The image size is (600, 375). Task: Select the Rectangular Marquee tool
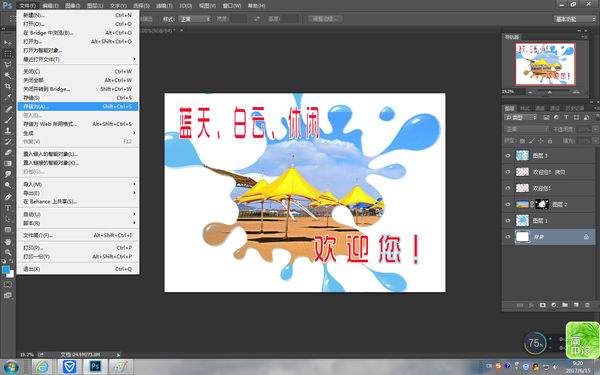pyautogui.click(x=8, y=53)
